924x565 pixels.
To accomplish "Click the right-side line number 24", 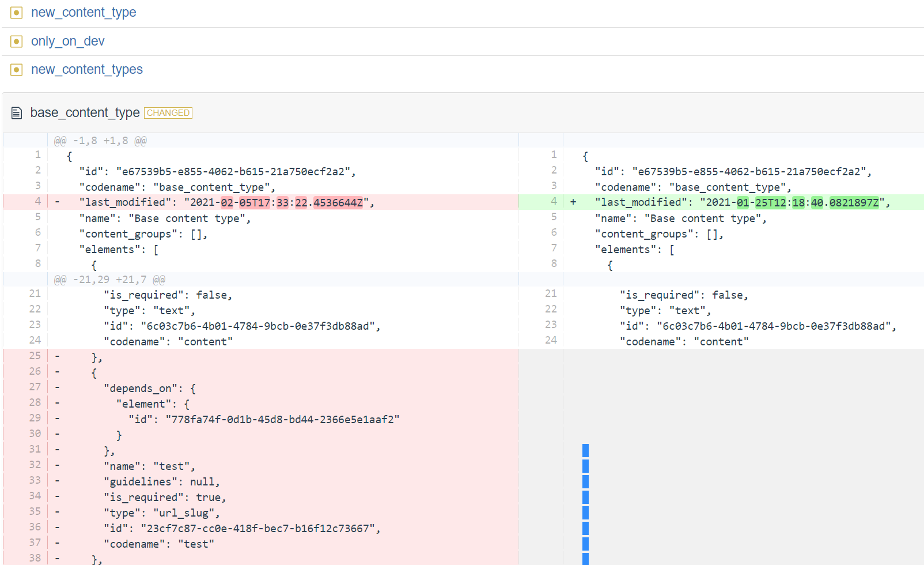I will [x=551, y=340].
